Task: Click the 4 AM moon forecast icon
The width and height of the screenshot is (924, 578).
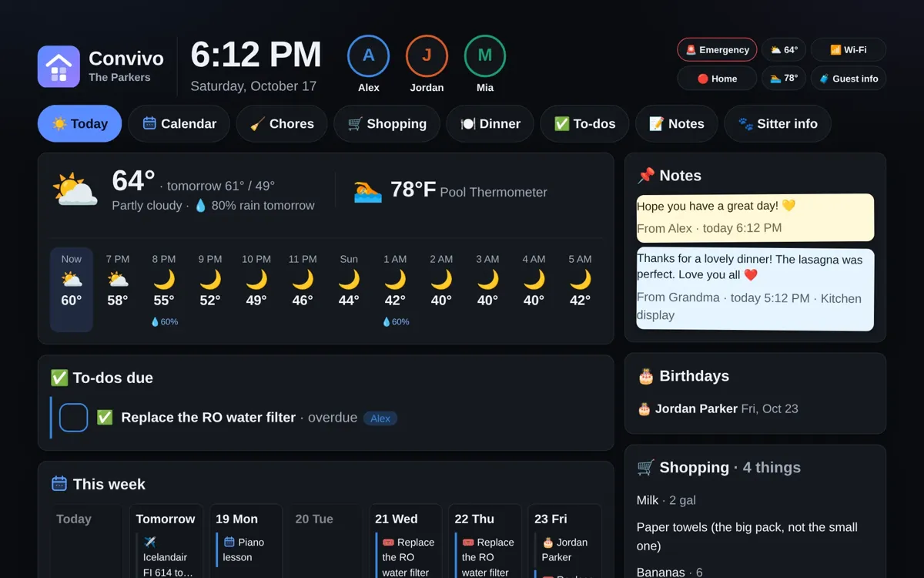Action: tap(534, 279)
